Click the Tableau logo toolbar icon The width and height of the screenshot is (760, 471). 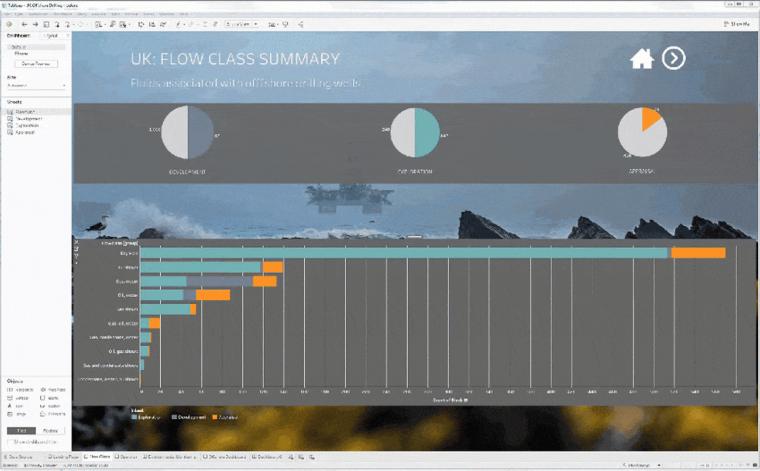click(x=9, y=24)
